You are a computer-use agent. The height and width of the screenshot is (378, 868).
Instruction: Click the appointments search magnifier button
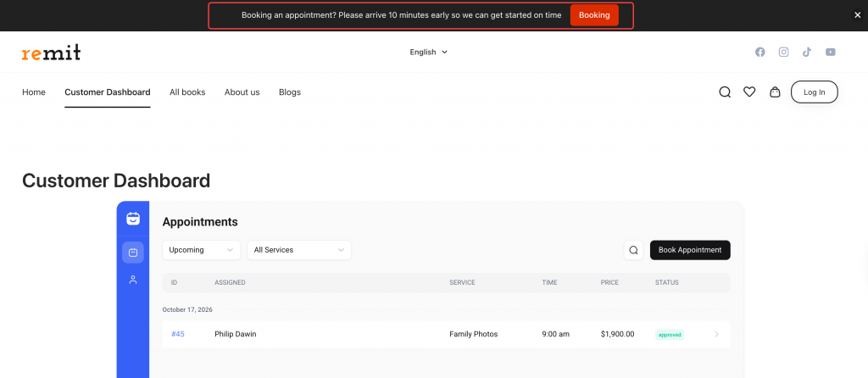point(634,250)
